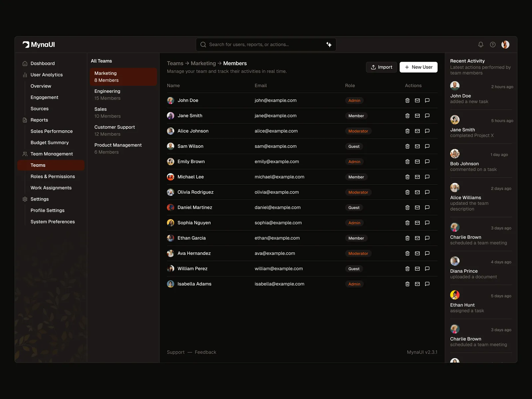Expand User Analytics in sidebar

(47, 75)
